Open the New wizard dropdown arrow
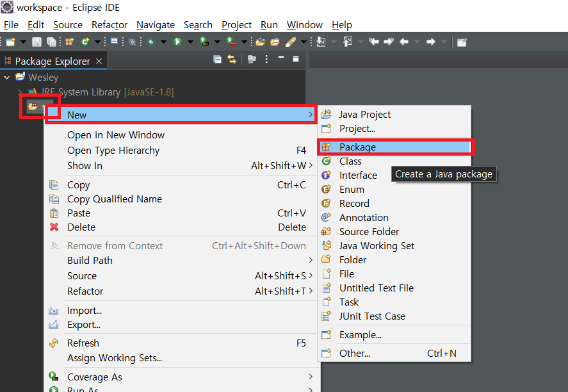The image size is (568, 392). [x=23, y=42]
